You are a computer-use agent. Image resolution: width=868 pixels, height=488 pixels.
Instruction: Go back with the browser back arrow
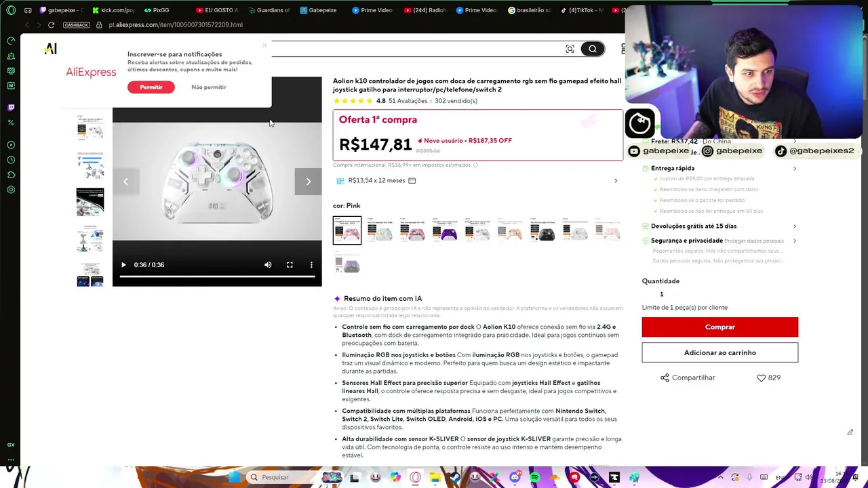(27, 25)
